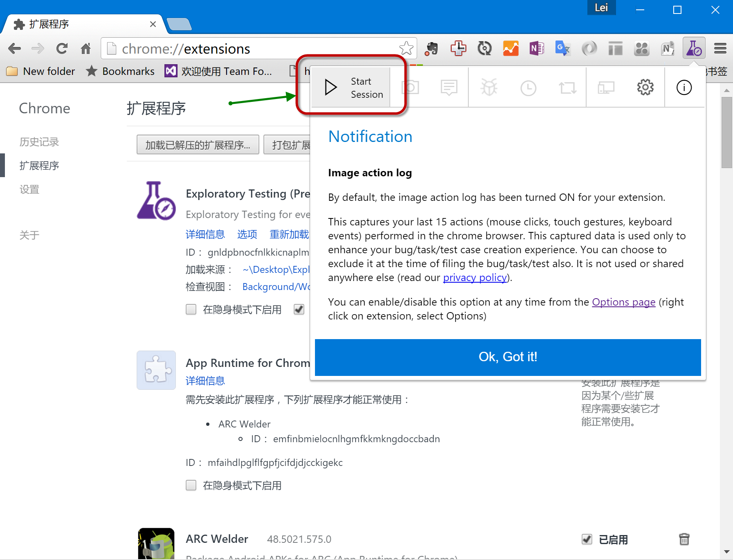Click 重新加载 link for Exploratory Testing
Image resolution: width=733 pixels, height=560 pixels.
tap(289, 234)
